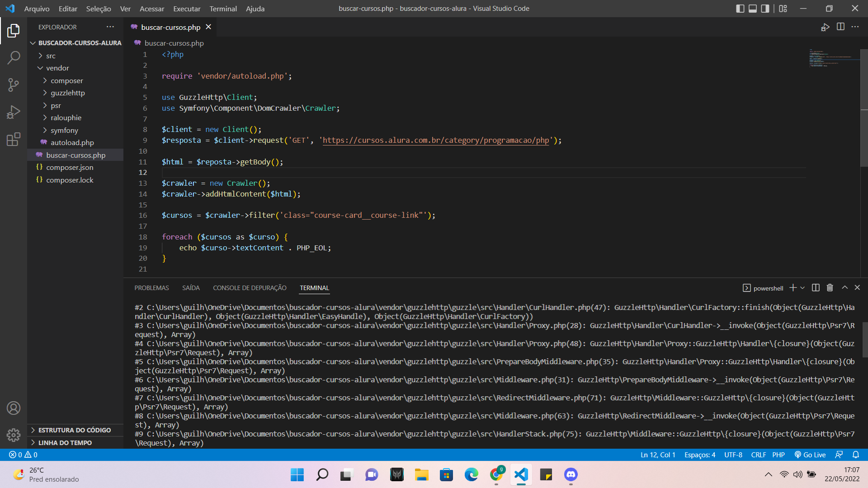The width and height of the screenshot is (868, 488).
Task: Open the Search view in activity bar
Action: coord(14,57)
